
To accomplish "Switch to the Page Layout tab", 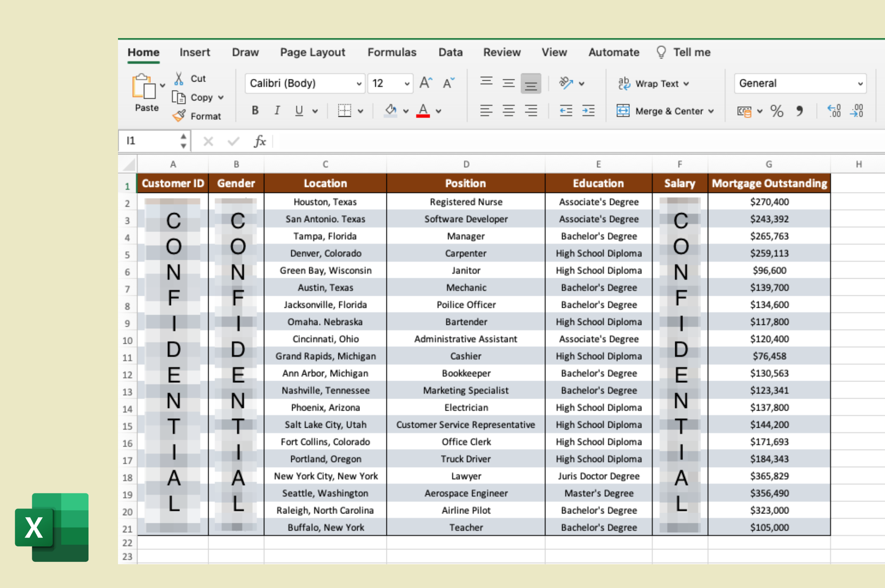I will point(312,52).
